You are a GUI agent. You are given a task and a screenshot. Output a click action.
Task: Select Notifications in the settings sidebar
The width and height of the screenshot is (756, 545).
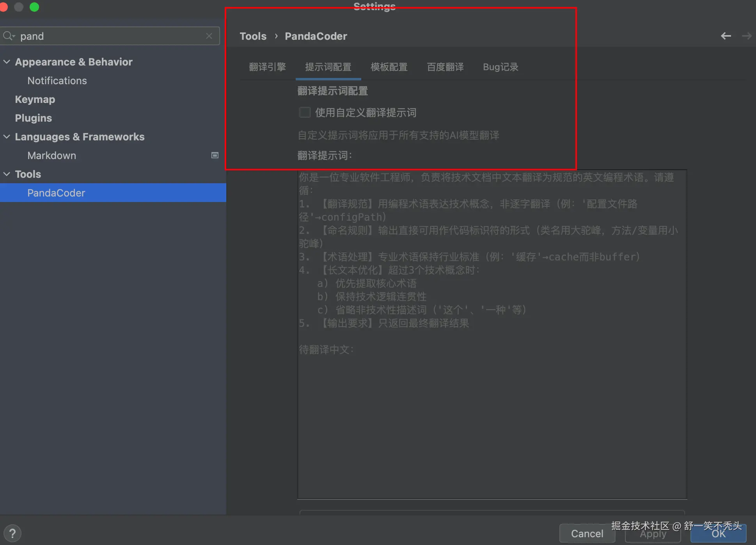point(57,81)
